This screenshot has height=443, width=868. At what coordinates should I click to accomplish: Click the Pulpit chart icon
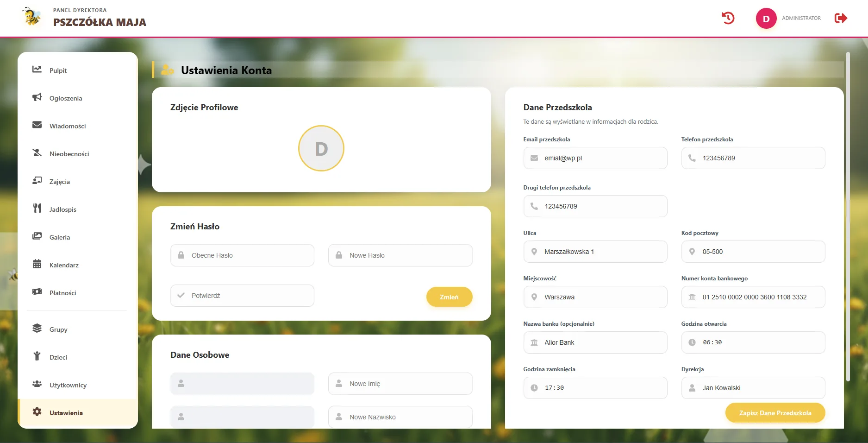(37, 70)
